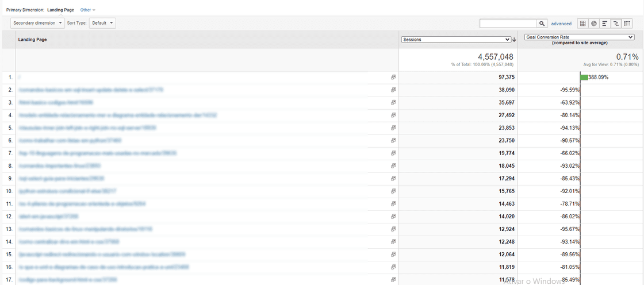644x285 pixels.
Task: Click the advanced filter link
Action: [561, 24]
